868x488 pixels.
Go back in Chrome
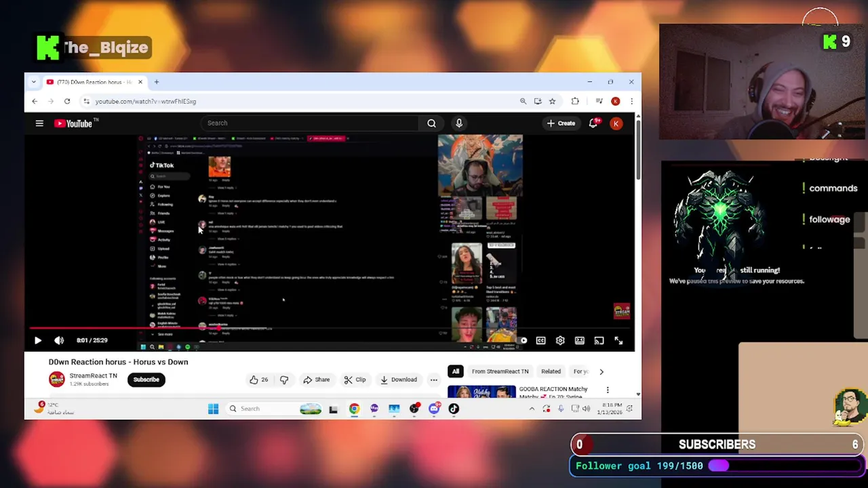click(35, 102)
